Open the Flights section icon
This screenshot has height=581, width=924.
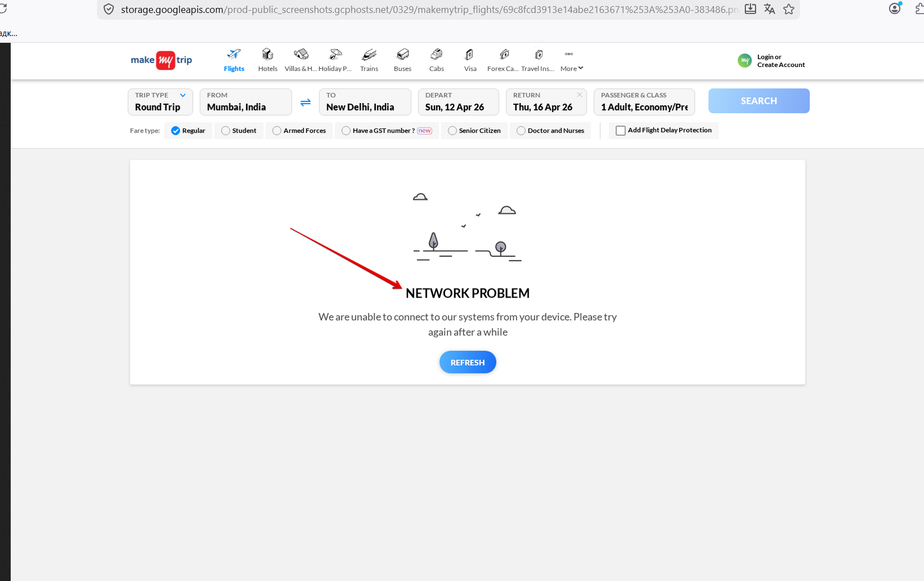tap(234, 55)
